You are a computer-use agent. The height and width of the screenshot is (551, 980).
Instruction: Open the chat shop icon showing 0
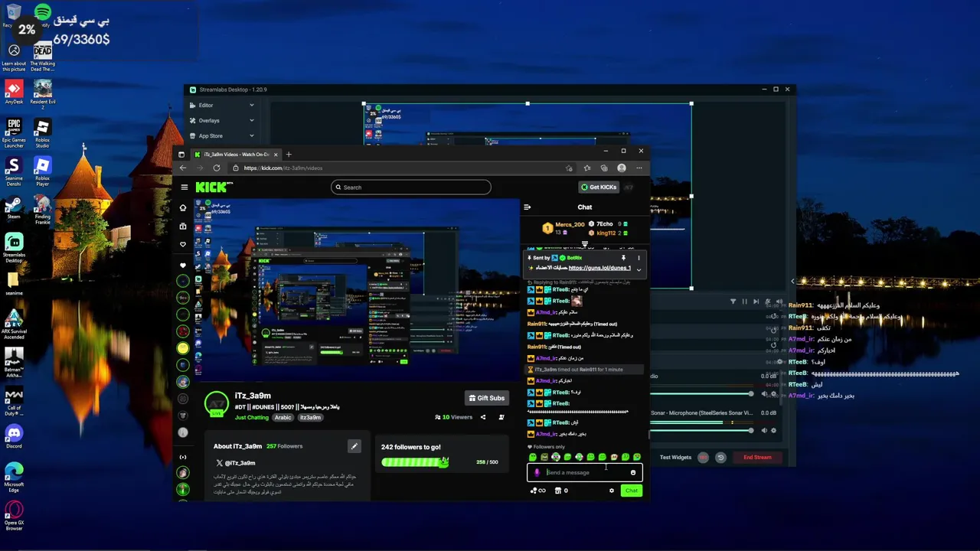[x=560, y=491]
